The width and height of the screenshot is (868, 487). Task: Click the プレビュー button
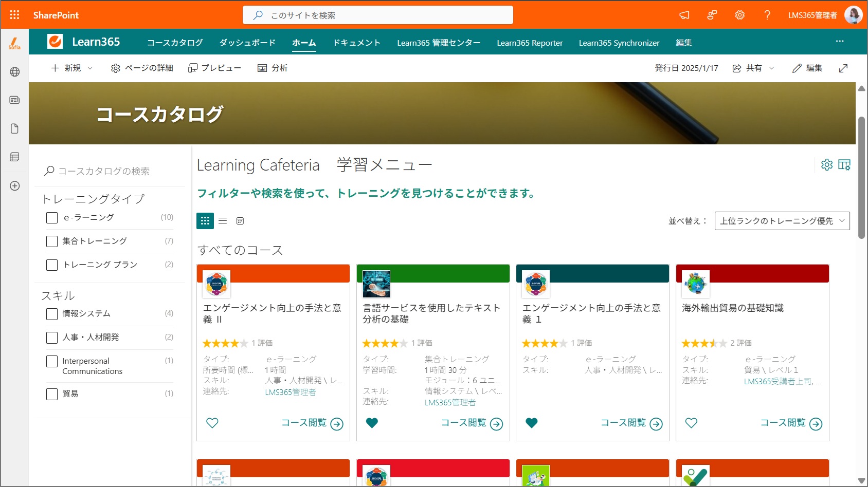[214, 68]
